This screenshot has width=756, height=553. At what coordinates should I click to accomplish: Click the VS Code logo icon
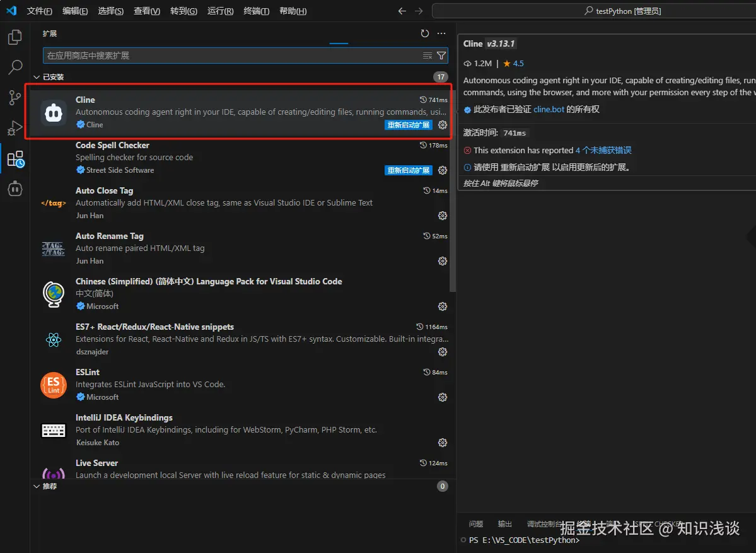11,11
